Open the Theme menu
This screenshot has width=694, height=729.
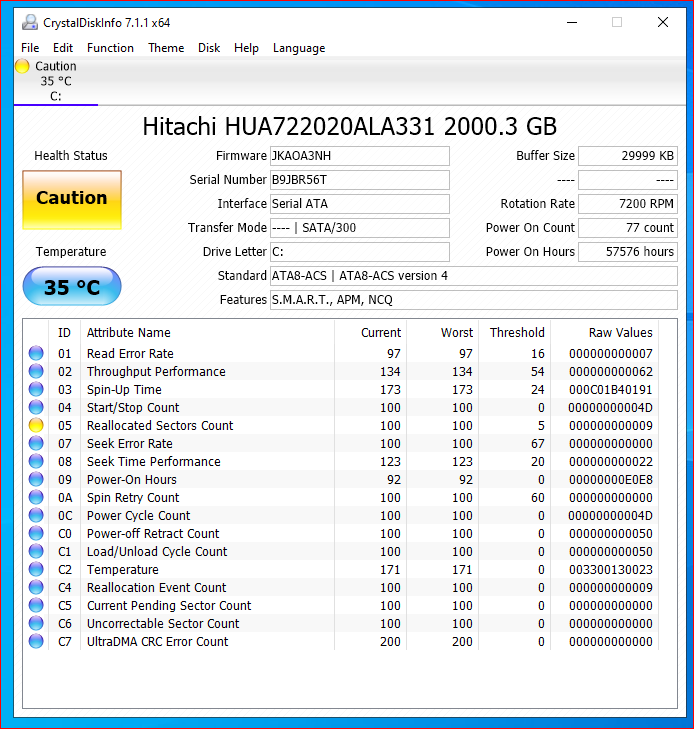[166, 48]
